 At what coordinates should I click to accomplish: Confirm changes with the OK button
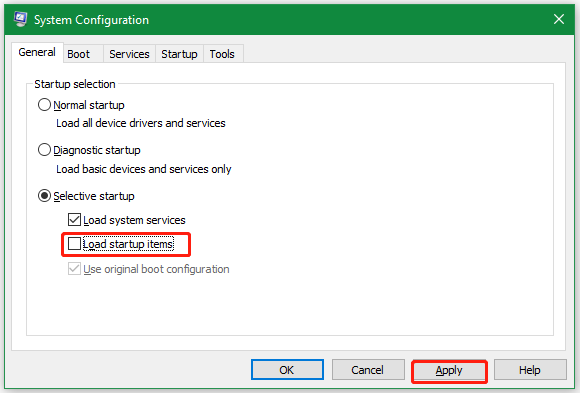[287, 370]
